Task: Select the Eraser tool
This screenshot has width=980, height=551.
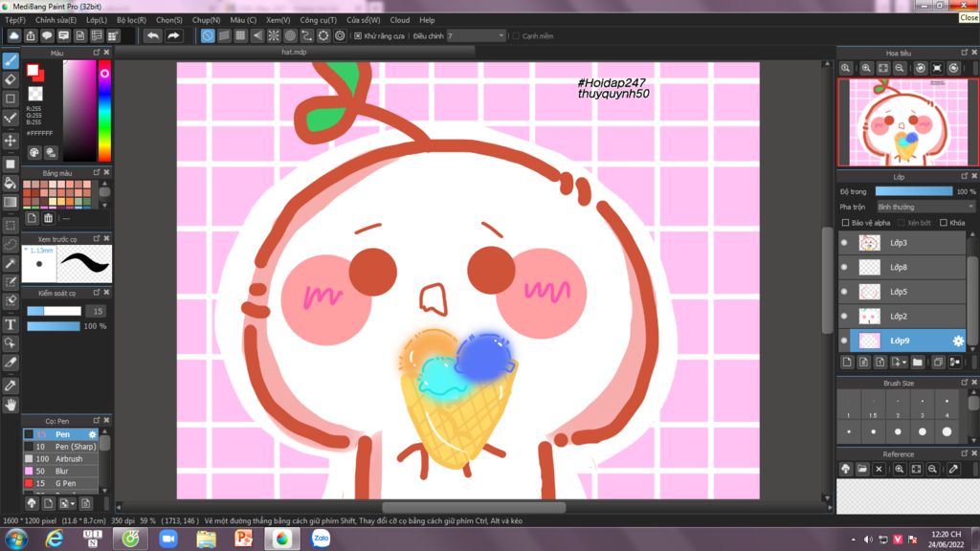Action: click(x=10, y=79)
